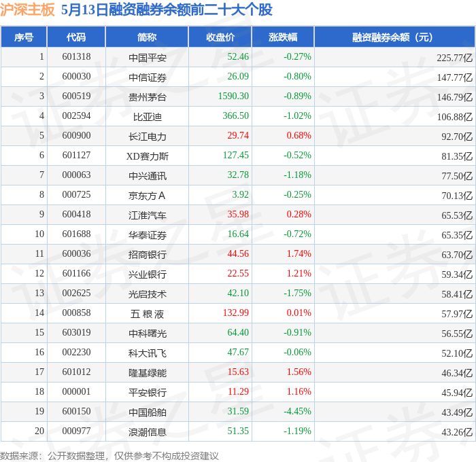Click the 沪深主板 title label
Viewport: 476px width, 462px height.
point(27,10)
